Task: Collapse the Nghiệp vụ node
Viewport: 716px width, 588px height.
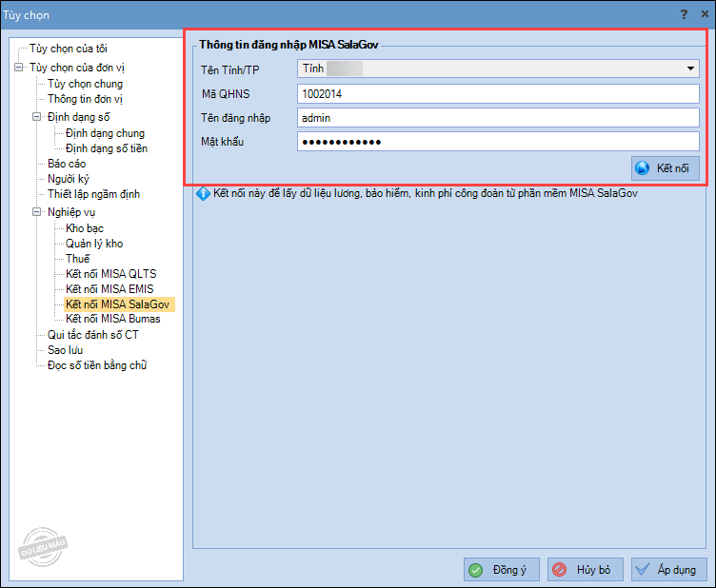Action: [x=36, y=212]
